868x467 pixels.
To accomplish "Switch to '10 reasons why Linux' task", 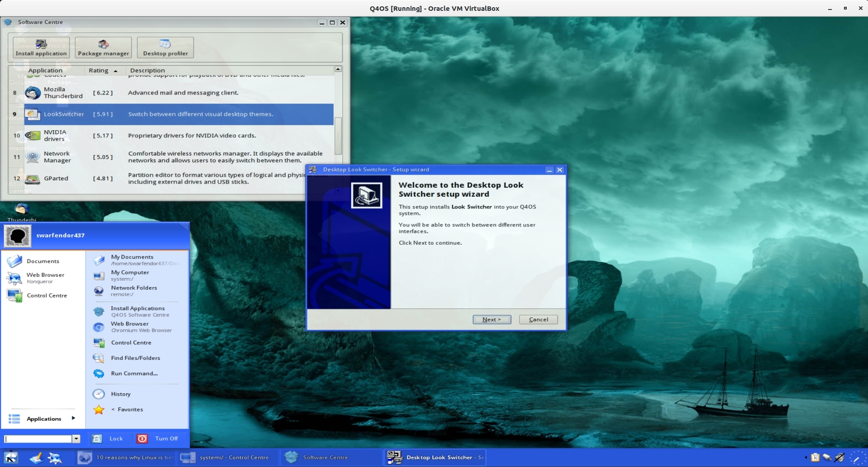I will point(126,458).
